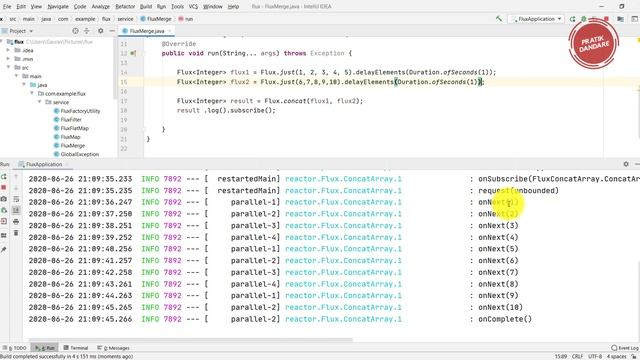Collapse the flux root project node
The height and width of the screenshot is (360, 640).
[2, 42]
